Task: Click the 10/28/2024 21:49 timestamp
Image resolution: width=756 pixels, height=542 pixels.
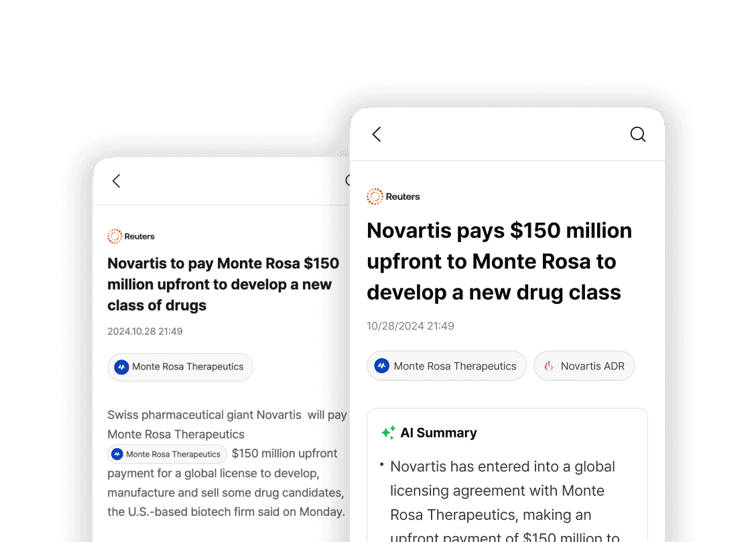Action: [410, 326]
